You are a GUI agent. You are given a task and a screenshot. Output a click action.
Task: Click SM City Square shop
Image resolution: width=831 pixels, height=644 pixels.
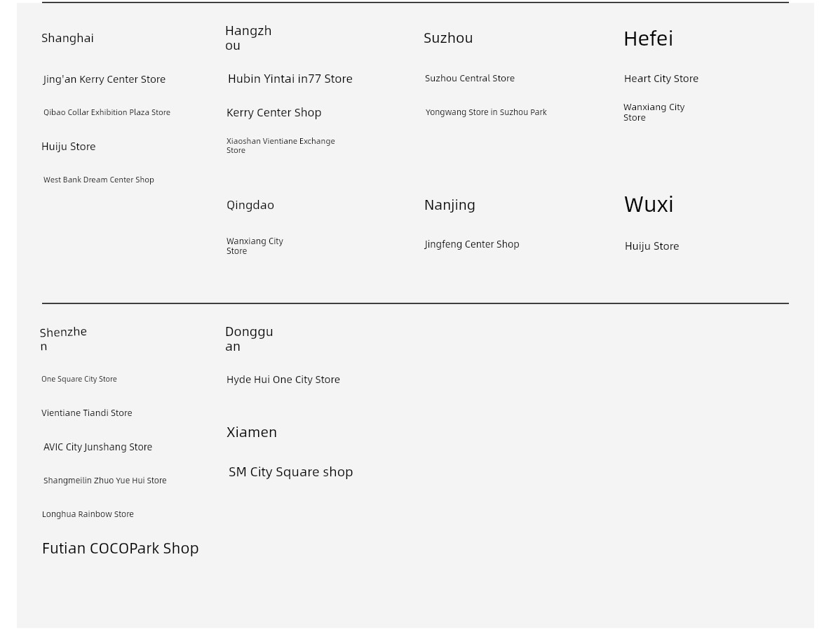tap(290, 472)
